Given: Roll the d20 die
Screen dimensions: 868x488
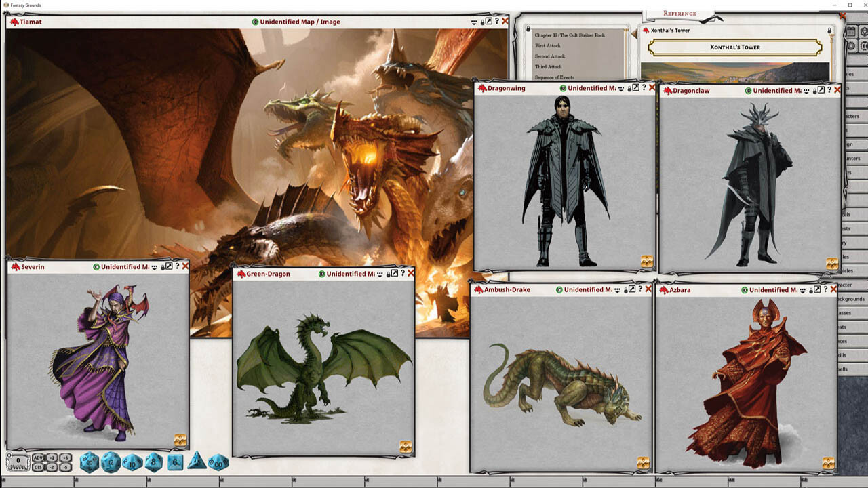Looking at the screenshot, I should point(89,463).
